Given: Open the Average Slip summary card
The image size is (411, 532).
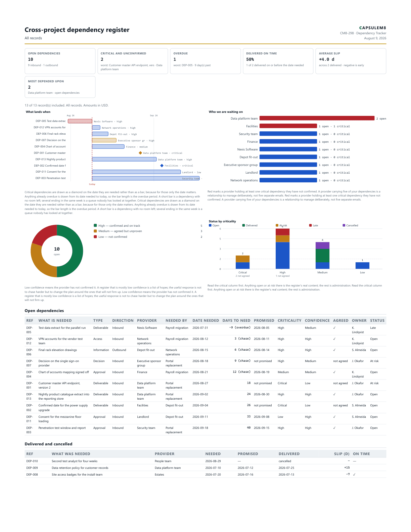Looking at the screenshot, I should click(x=351, y=61).
